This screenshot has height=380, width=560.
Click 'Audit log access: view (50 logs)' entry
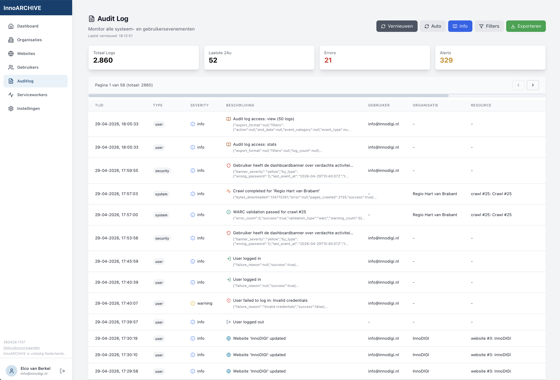[264, 119]
